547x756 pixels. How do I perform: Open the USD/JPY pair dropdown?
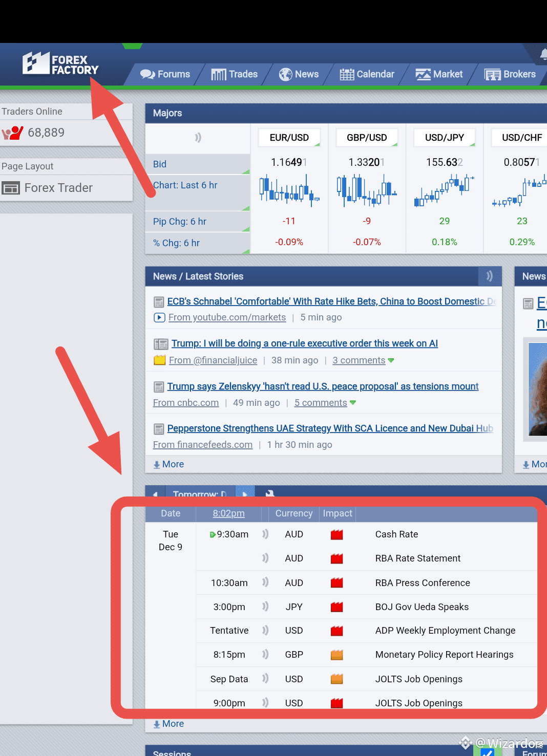coord(445,138)
